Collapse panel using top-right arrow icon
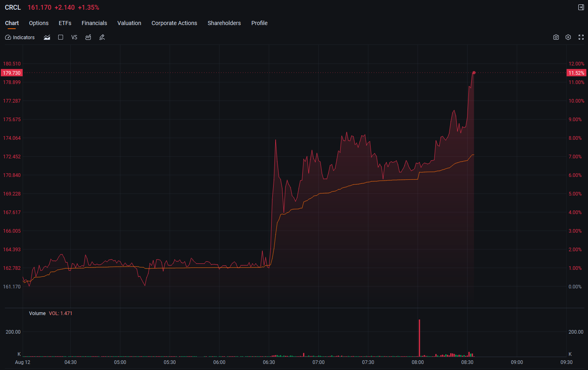The height and width of the screenshot is (370, 588). (581, 7)
